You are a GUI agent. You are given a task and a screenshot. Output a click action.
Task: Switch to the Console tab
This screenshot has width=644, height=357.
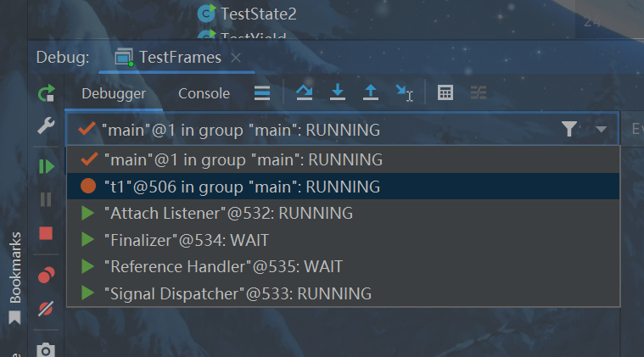(x=204, y=94)
